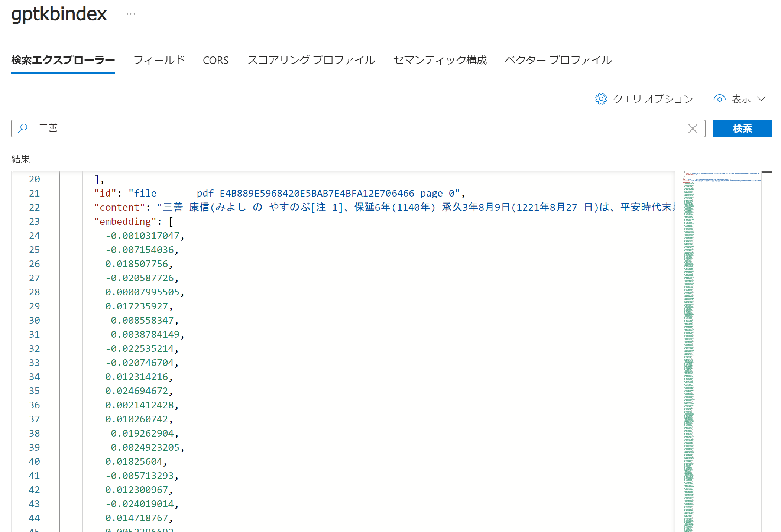
Task: Click the gear icon for query options
Action: pyautogui.click(x=601, y=99)
